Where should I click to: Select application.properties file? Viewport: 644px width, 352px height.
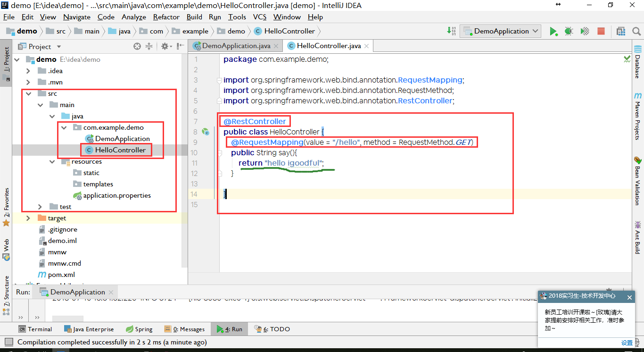click(x=112, y=195)
